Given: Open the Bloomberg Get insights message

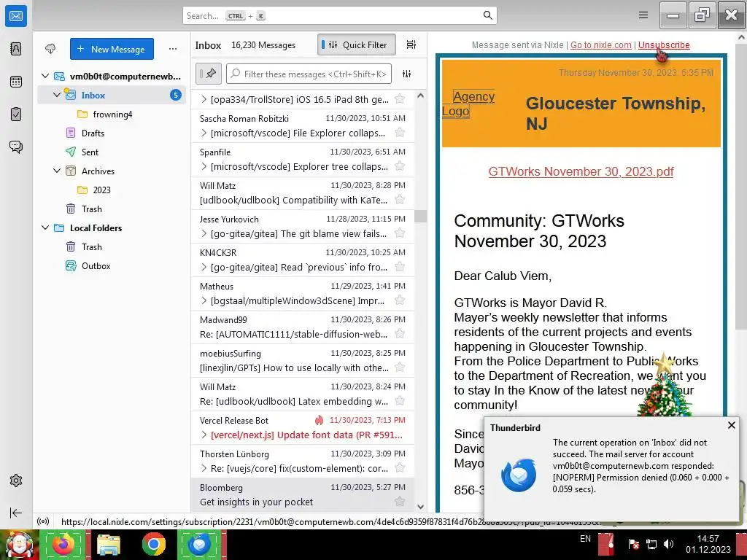Looking at the screenshot, I should click(303, 495).
